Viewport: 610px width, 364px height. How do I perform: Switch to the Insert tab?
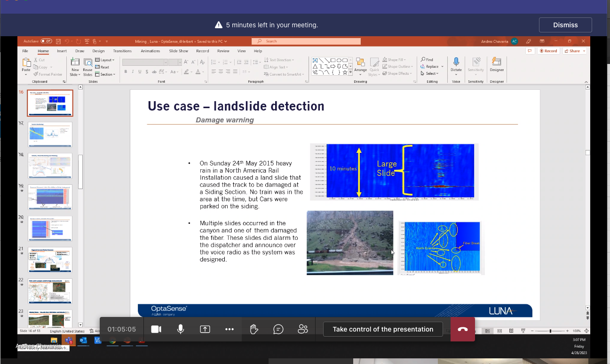point(62,51)
